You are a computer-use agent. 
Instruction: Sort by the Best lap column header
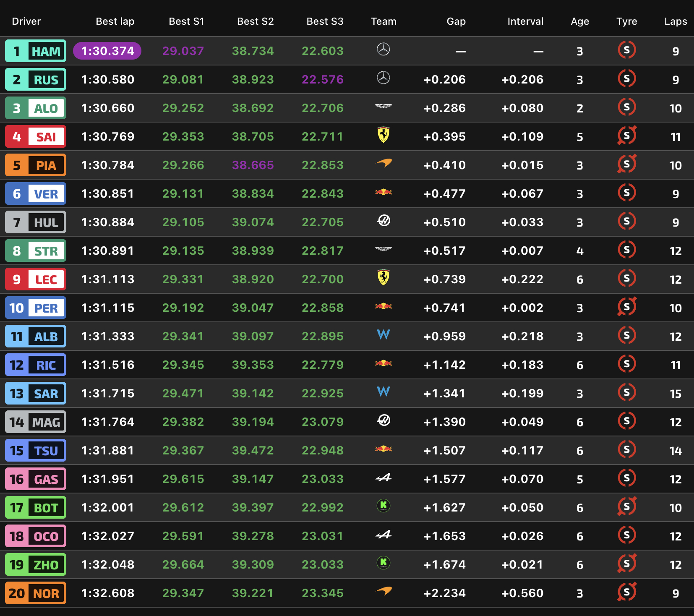[115, 21]
